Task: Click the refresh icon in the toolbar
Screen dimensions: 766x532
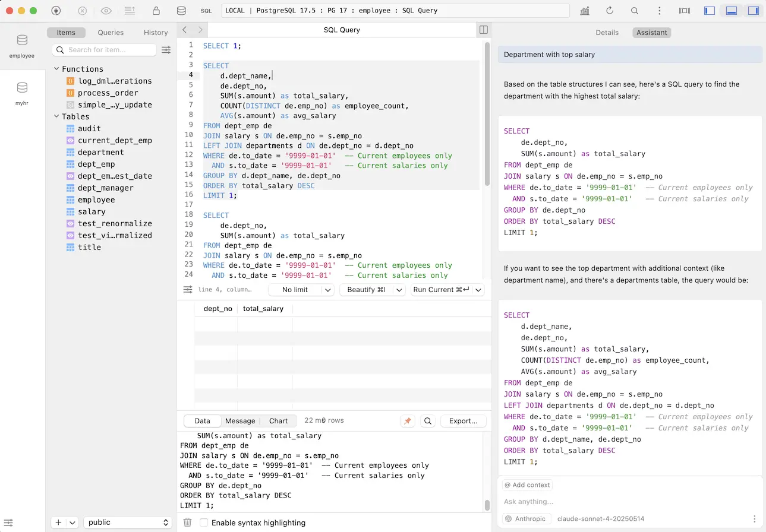Action: click(610, 11)
